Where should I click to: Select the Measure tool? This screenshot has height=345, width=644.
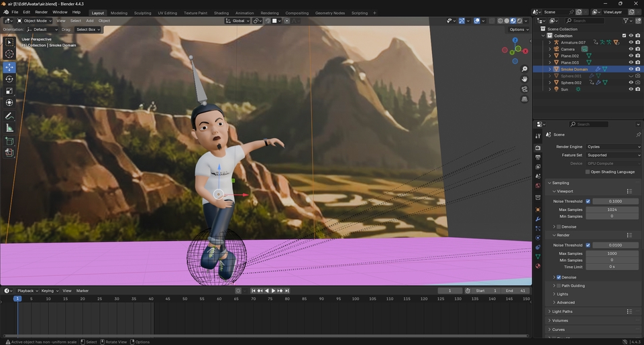click(9, 128)
